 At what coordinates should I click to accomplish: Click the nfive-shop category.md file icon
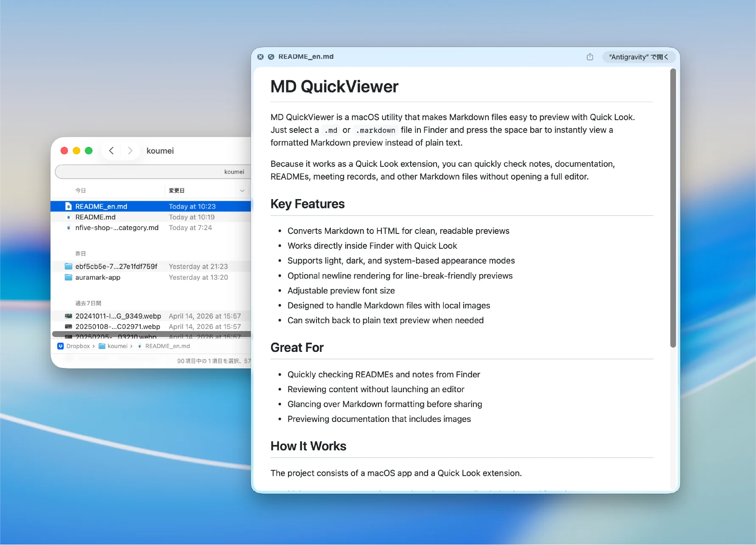tap(68, 228)
